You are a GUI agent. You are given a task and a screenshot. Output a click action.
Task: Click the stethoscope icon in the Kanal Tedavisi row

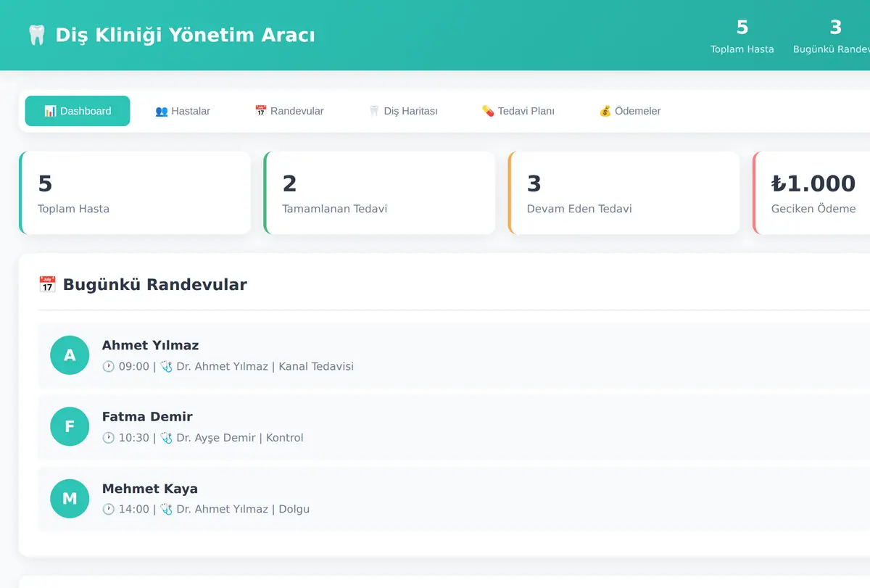(166, 366)
